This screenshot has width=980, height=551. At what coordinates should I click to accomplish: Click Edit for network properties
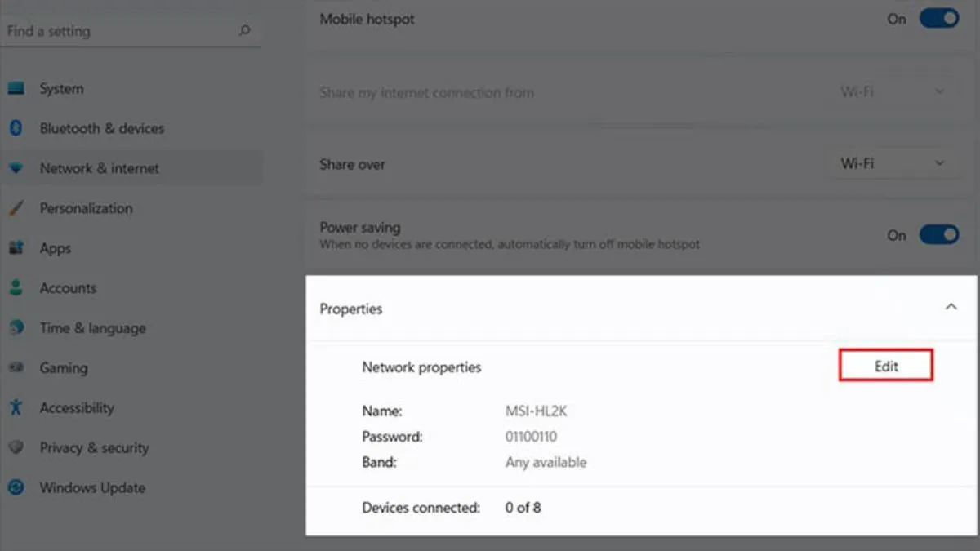tap(886, 367)
